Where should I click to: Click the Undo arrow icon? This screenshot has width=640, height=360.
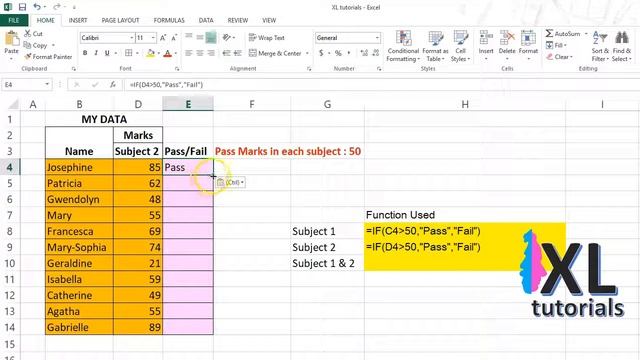point(37,7)
